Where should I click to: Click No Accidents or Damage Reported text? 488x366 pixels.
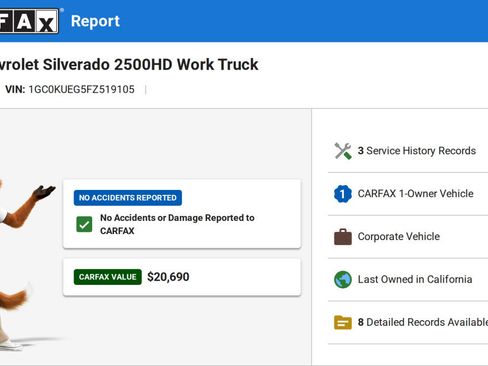[x=177, y=224]
